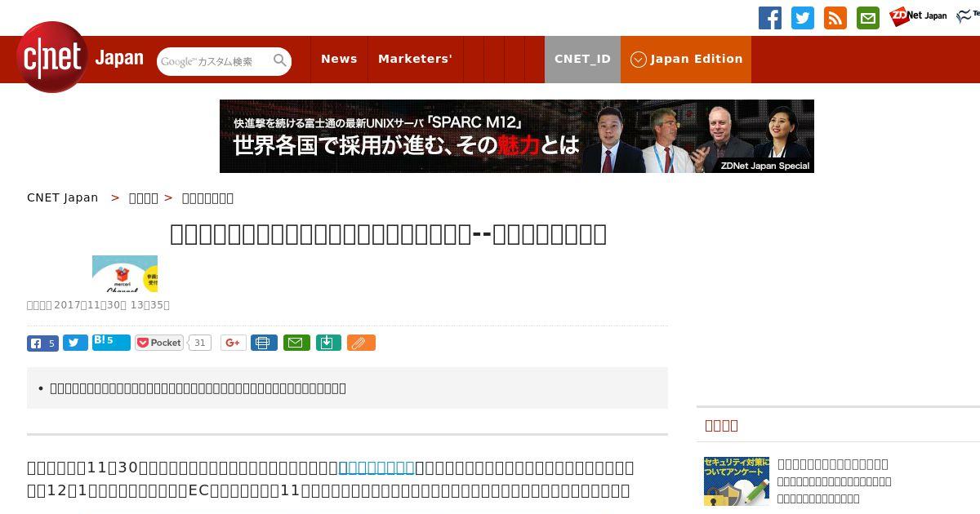Click the magnifier search icon
The width and height of the screenshot is (980, 514).
pyautogui.click(x=280, y=60)
